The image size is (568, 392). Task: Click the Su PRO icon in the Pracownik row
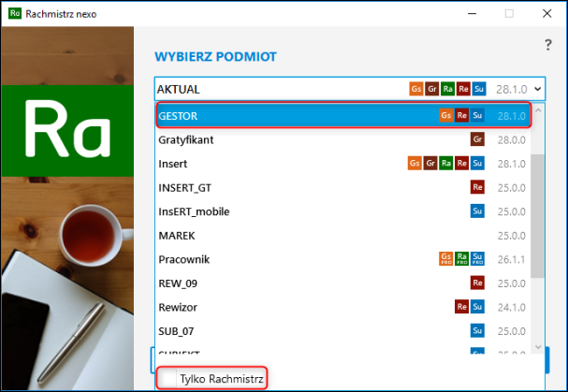(x=477, y=258)
